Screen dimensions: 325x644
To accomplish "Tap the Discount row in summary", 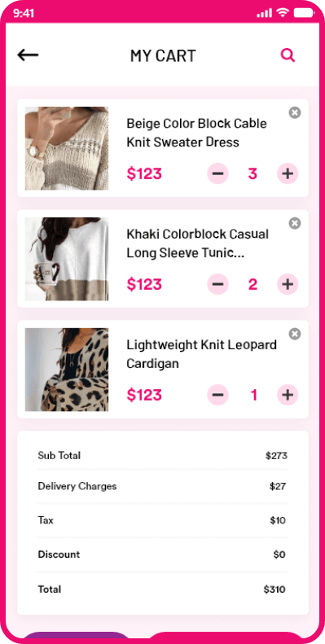I will click(163, 554).
